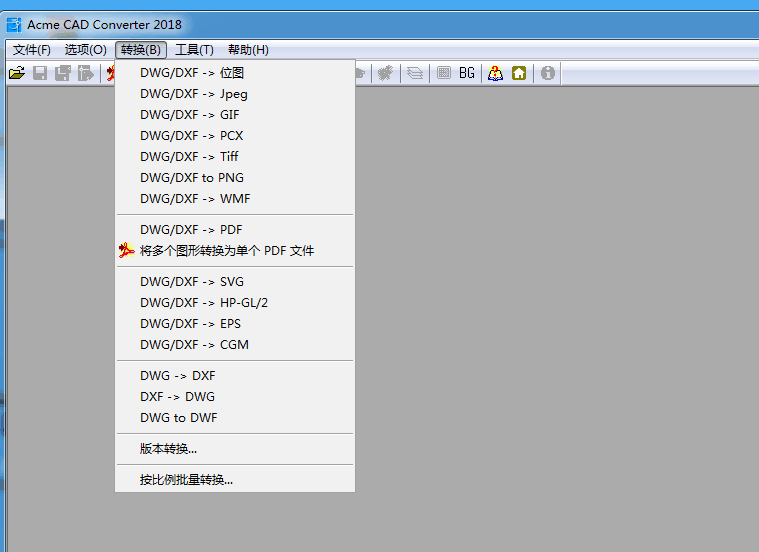Open the 帮助(H) menu
The height and width of the screenshot is (552, 759).
click(x=248, y=50)
